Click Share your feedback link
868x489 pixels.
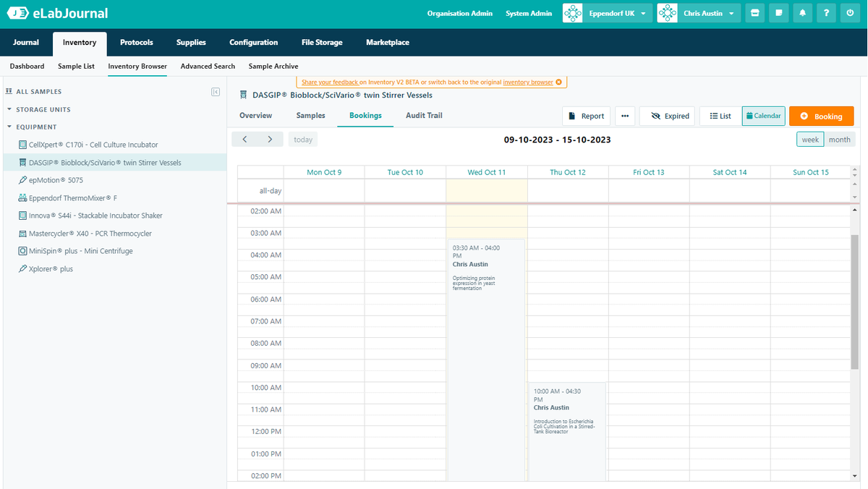coord(329,82)
